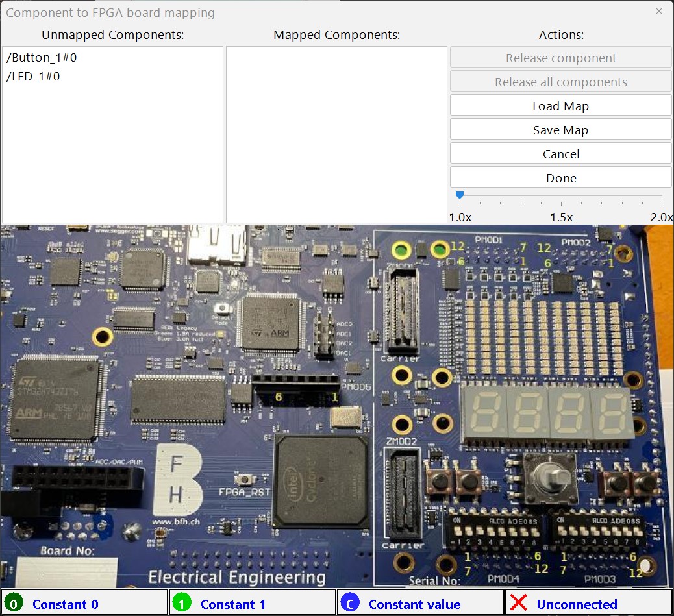Click the ZMOD2 carrier connector
The image size is (674, 616).
(403, 493)
